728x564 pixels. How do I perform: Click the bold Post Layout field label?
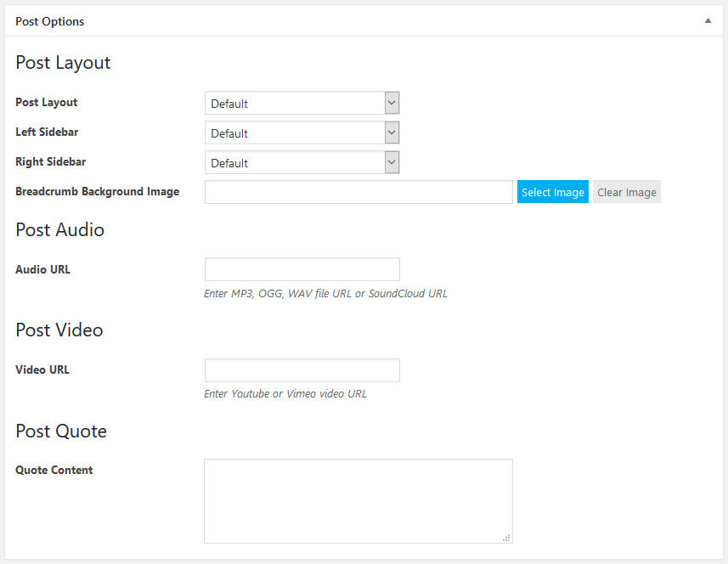coord(47,103)
